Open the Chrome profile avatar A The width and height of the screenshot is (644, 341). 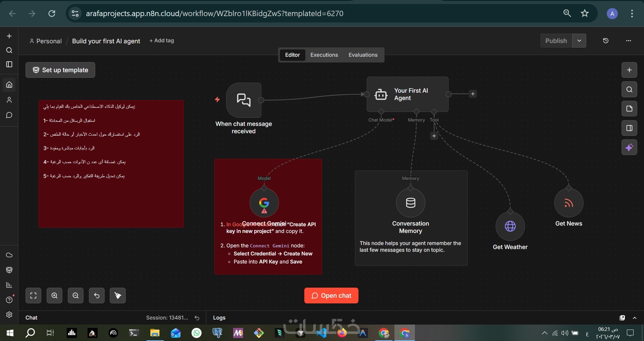pyautogui.click(x=612, y=13)
